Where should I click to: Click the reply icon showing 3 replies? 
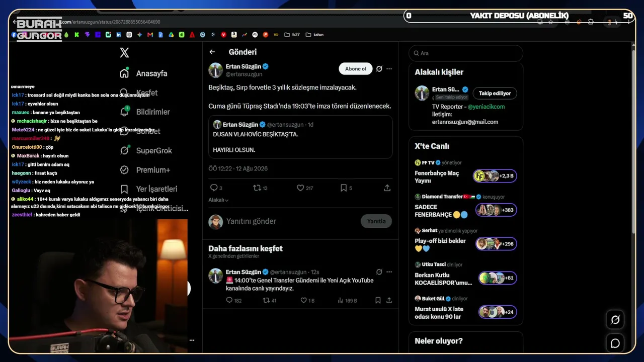pyautogui.click(x=214, y=188)
